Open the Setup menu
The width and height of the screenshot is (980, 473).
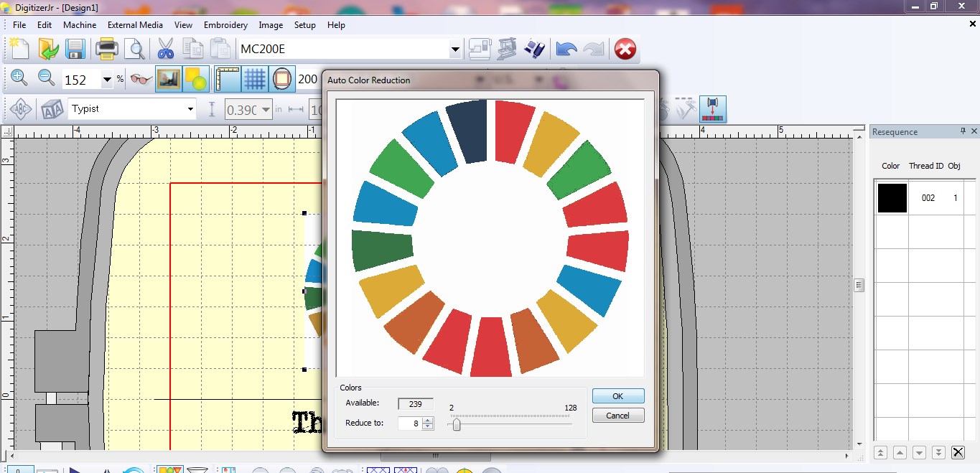(304, 24)
